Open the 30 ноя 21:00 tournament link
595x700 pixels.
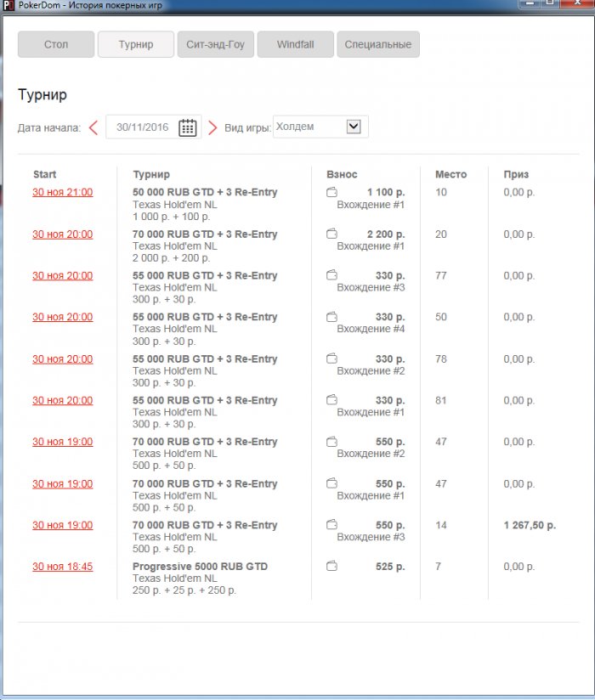63,193
